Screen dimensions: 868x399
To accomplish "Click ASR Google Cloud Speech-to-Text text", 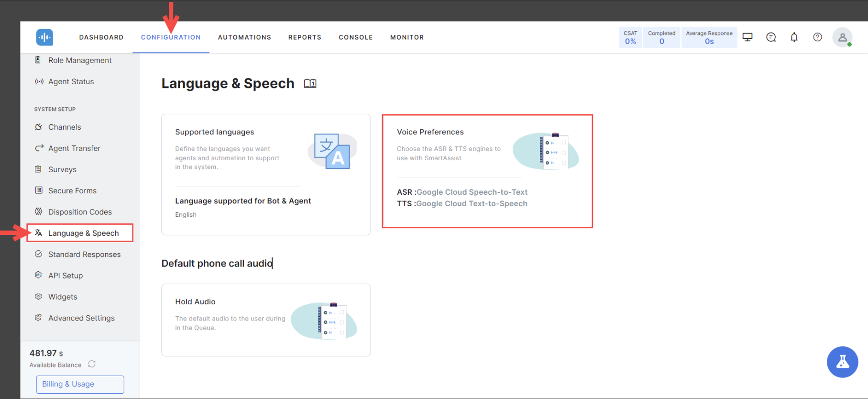I will (x=462, y=192).
